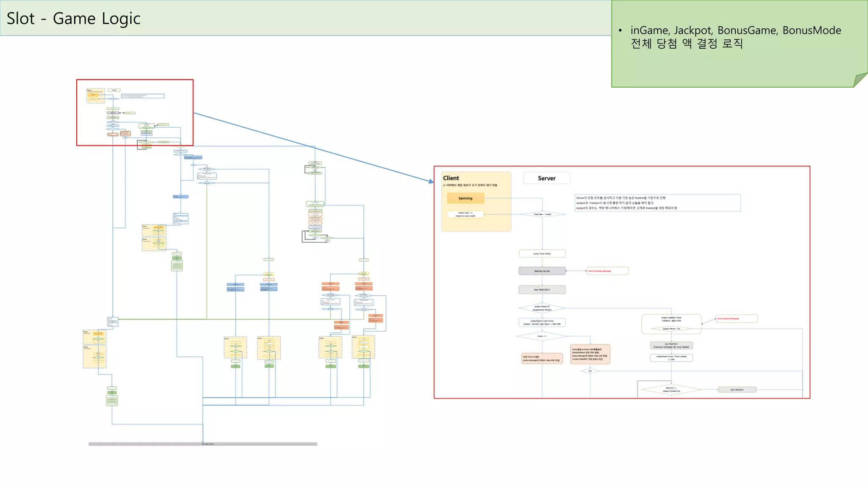Click the Server label box
The height and width of the screenshot is (488, 868).
click(546, 178)
